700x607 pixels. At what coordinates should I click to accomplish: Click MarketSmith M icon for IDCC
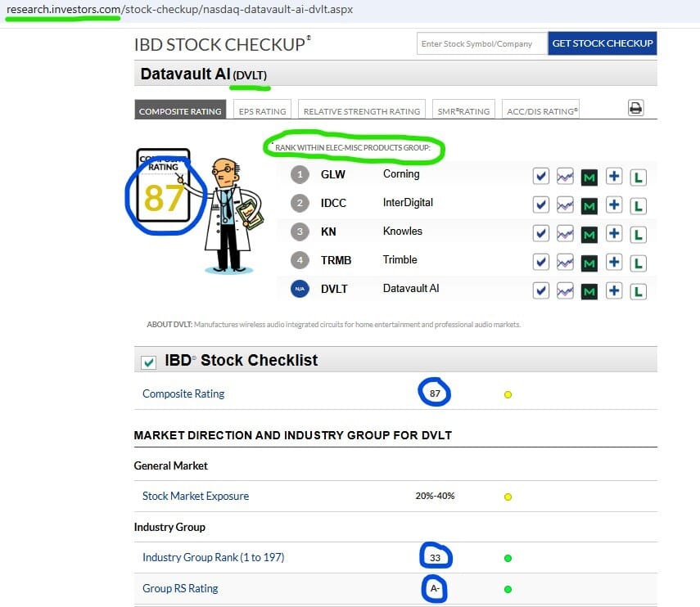[x=589, y=206]
